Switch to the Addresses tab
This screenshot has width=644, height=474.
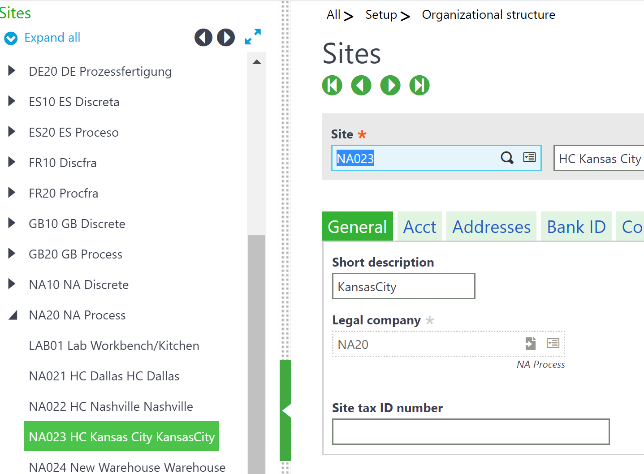[x=491, y=227]
